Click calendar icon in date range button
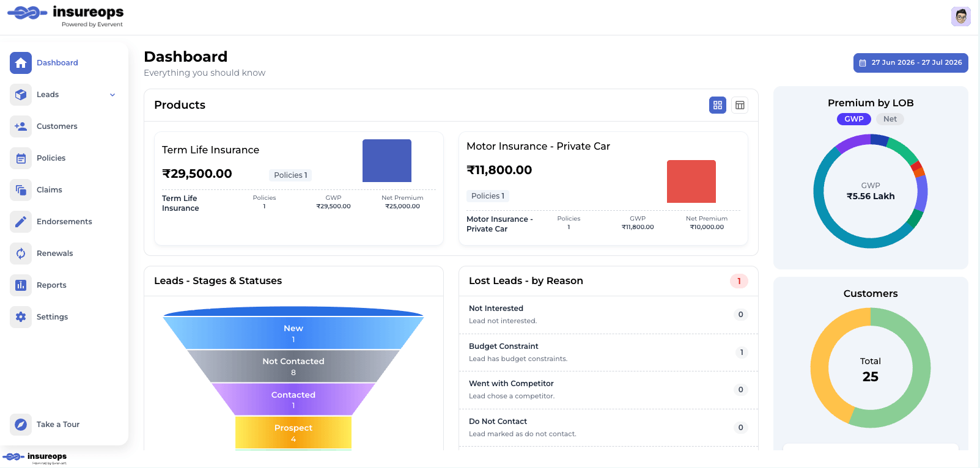Image resolution: width=980 pixels, height=468 pixels. point(863,63)
